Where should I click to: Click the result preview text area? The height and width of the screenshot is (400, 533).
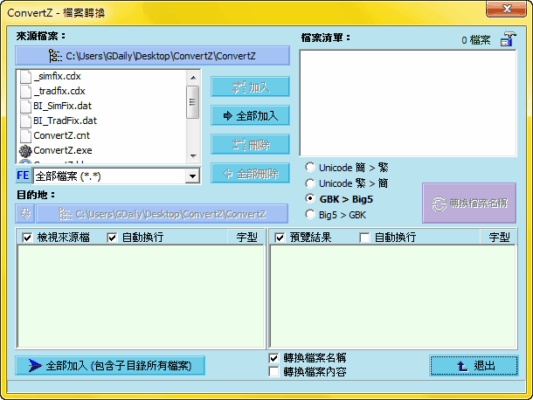393,296
